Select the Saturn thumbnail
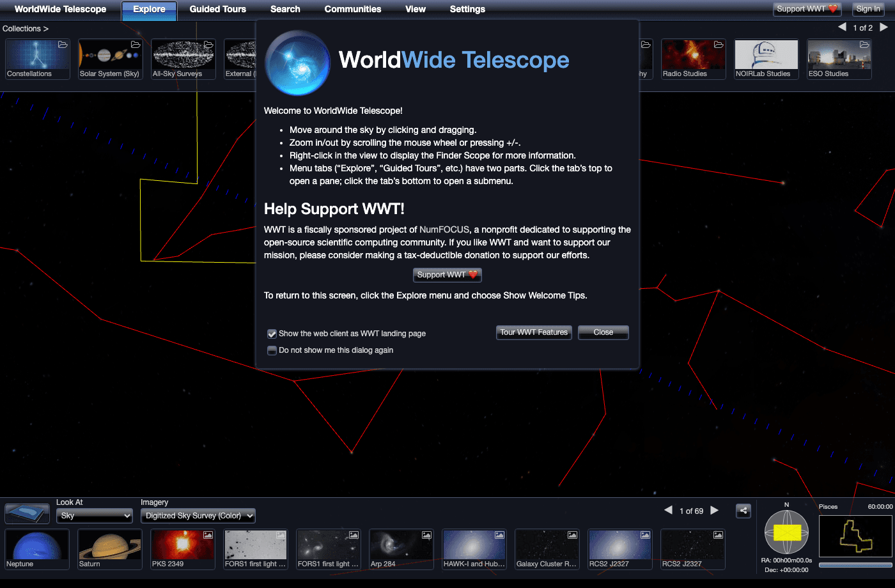 pos(109,550)
